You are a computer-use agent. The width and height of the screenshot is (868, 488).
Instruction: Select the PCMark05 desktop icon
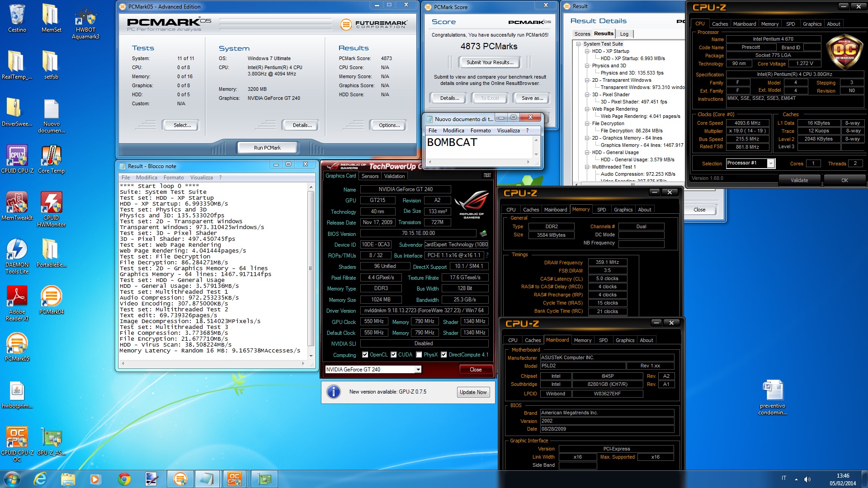[x=17, y=347]
